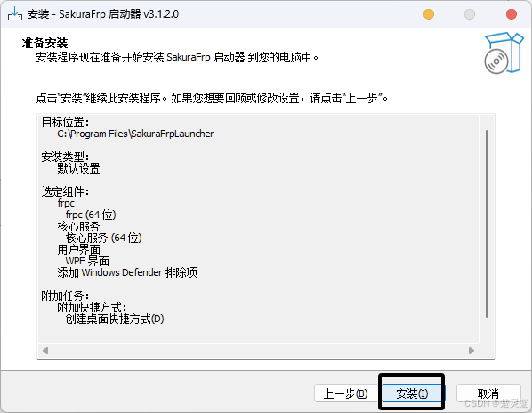Click the 准备安装 page heading
The height and width of the screenshot is (413, 532).
click(44, 43)
